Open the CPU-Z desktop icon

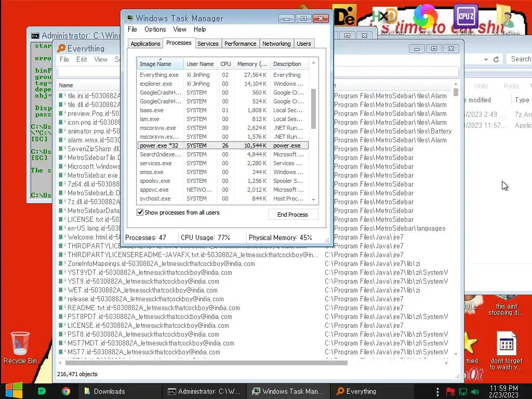[465, 17]
